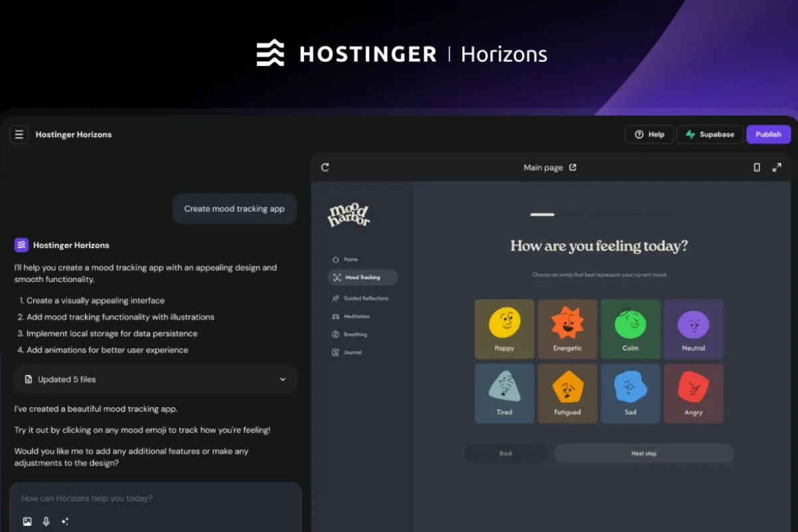
Task: Select the Angry mood card
Action: coord(694,393)
